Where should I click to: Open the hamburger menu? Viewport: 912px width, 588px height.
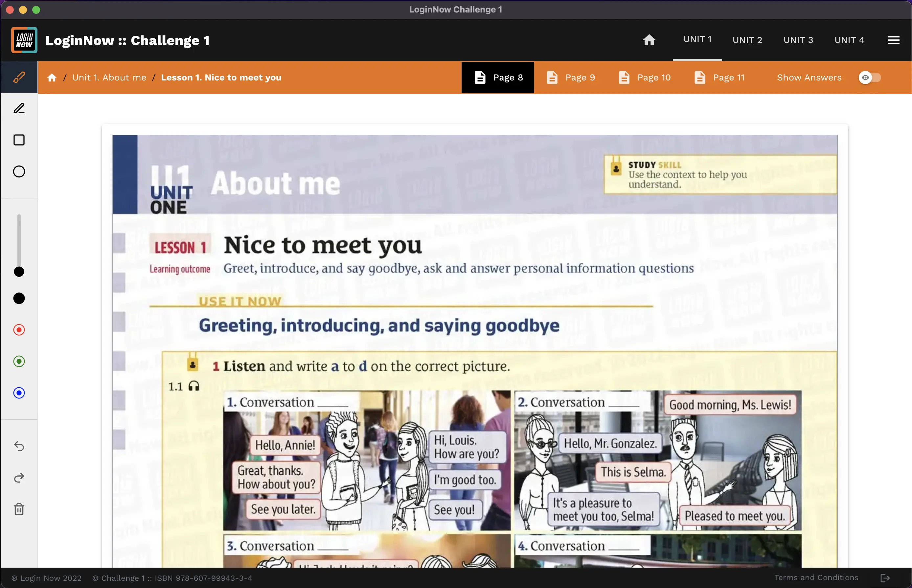tap(893, 40)
